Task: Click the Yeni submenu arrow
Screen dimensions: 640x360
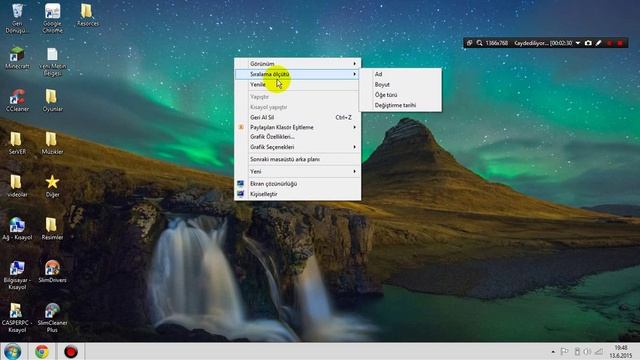Action: click(x=354, y=171)
